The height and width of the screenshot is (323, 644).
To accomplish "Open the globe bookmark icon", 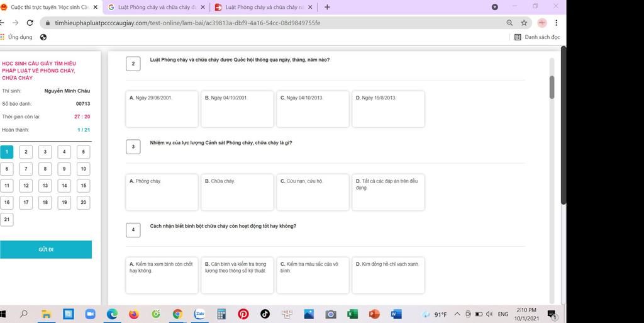I will pyautogui.click(x=43, y=37).
